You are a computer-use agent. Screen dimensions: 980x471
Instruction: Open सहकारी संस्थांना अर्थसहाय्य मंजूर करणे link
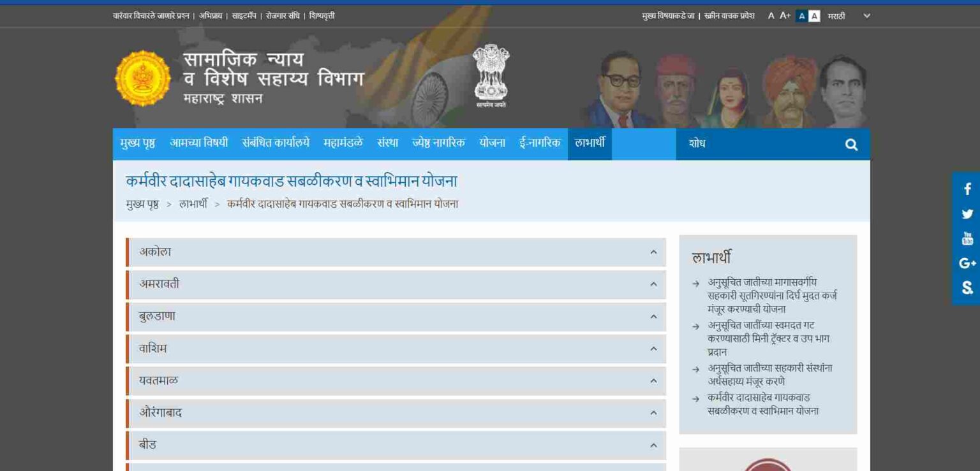769,375
